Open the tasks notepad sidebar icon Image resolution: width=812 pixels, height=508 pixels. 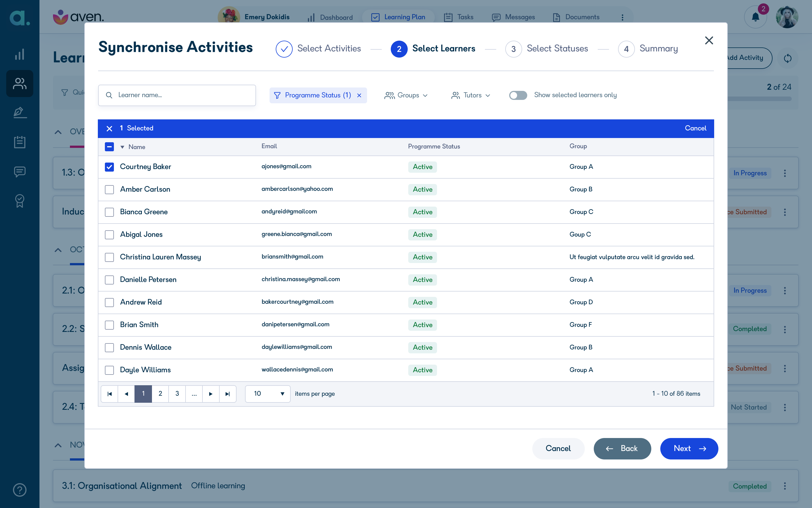[x=19, y=142]
